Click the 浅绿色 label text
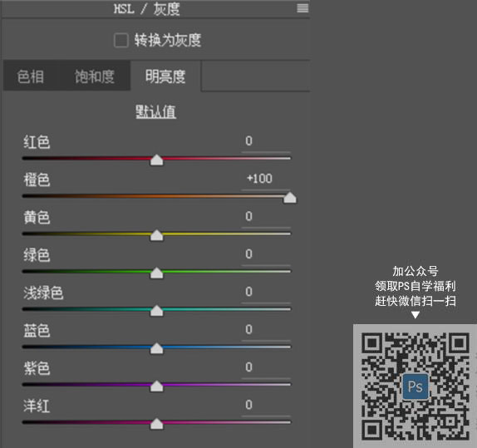The width and height of the screenshot is (477, 448). coord(43,293)
